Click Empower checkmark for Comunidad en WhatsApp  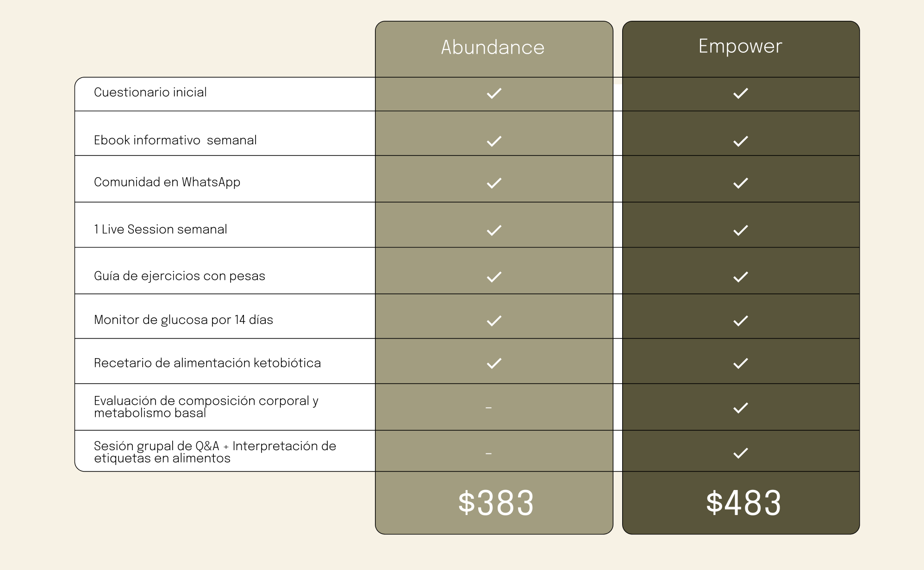point(741,183)
